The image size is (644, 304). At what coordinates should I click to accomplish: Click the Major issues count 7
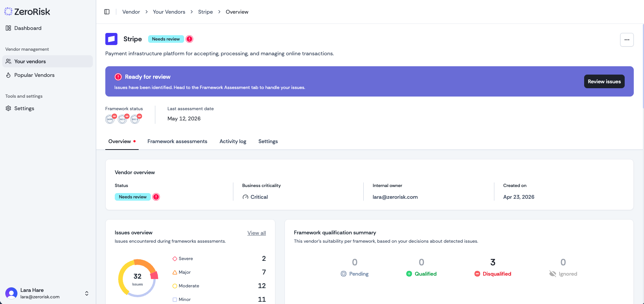click(264, 272)
